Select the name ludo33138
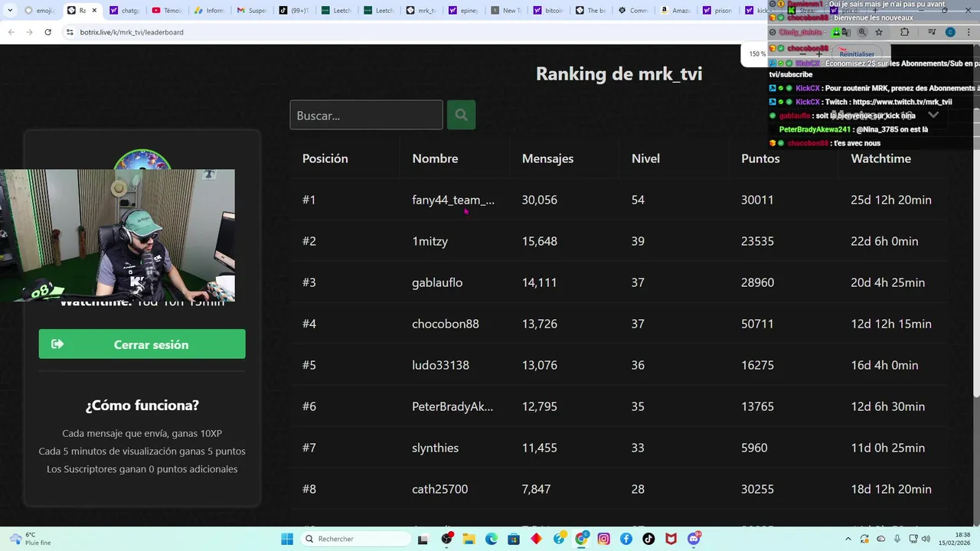Viewport: 980px width, 551px height. [440, 365]
